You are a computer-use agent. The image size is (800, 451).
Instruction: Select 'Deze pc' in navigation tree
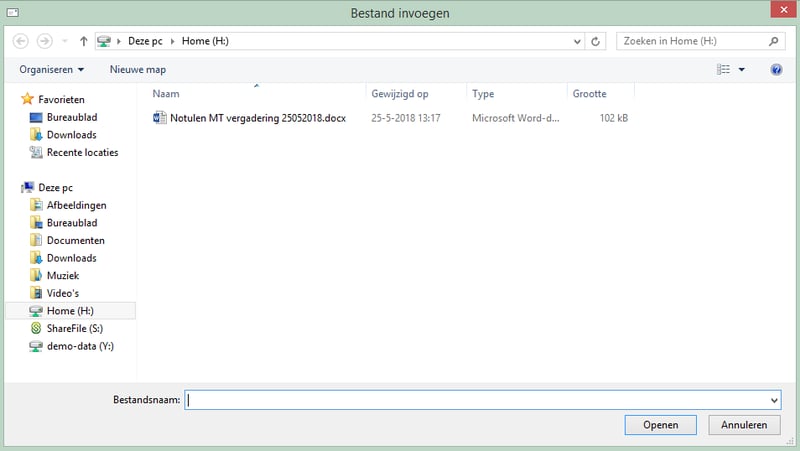[55, 188]
